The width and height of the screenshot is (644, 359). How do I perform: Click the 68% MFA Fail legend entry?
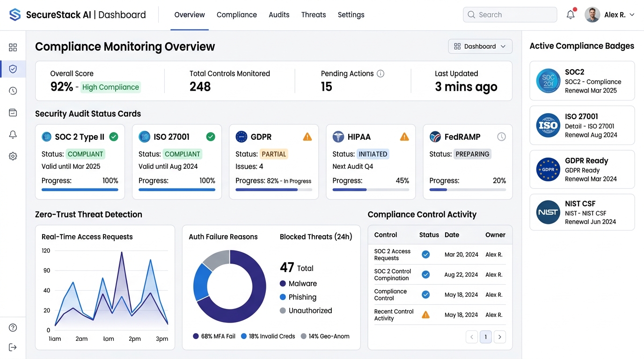pos(214,336)
